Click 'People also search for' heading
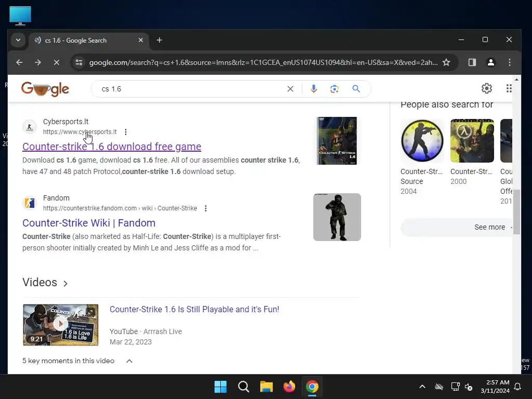 pos(447,104)
